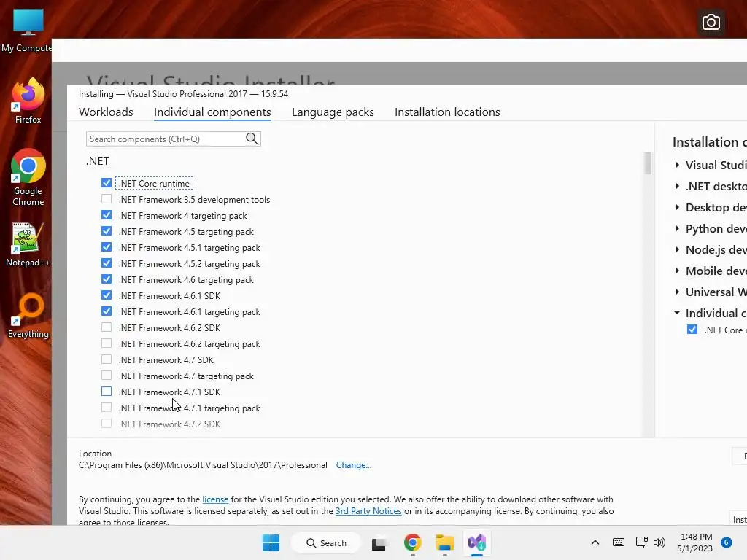Click Change... install location link
Image resolution: width=747 pixels, height=560 pixels.
pos(354,465)
